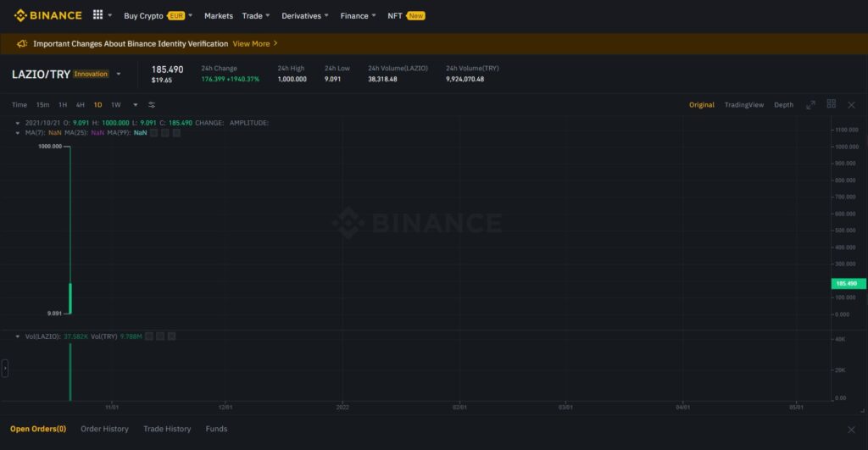Click the EUR badge beside Buy Crypto
Viewport: 868px width, 450px height.
pos(176,16)
